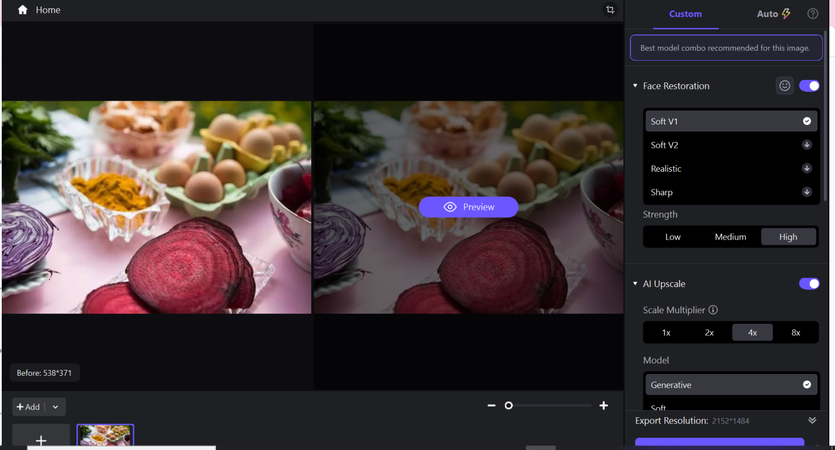Open the crop tool icon
Image resolution: width=835 pixels, height=450 pixels.
click(610, 10)
